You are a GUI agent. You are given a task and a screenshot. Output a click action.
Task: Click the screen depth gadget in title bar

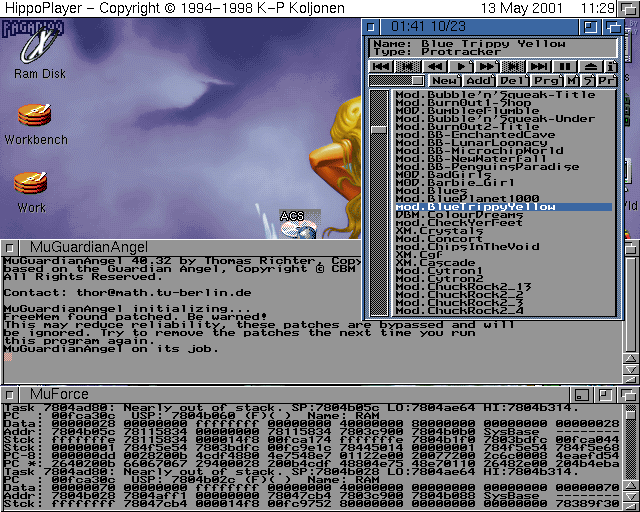pyautogui.click(x=628, y=8)
